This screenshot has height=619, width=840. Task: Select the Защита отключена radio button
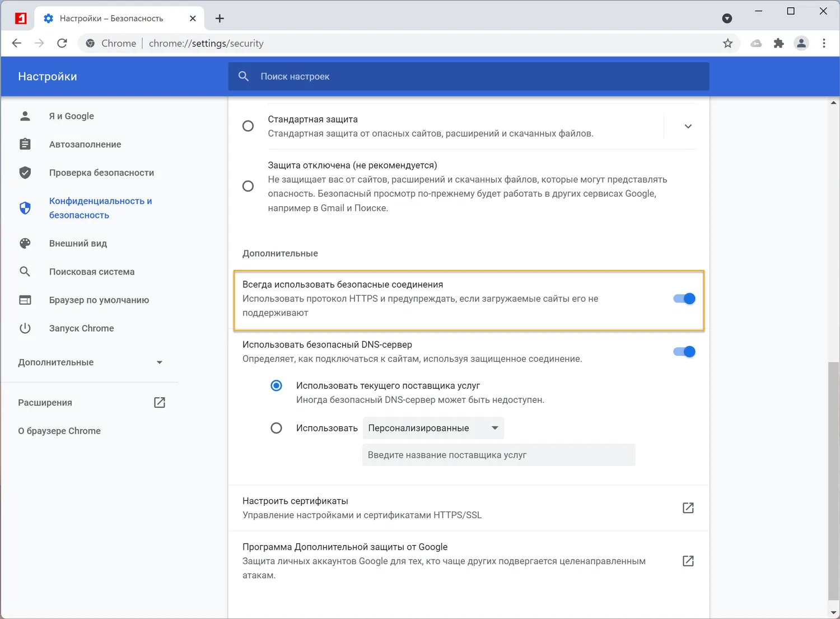click(x=248, y=186)
